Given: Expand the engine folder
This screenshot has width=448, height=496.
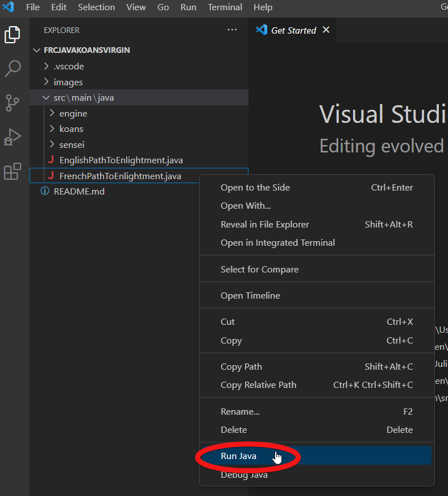Looking at the screenshot, I should 52,113.
